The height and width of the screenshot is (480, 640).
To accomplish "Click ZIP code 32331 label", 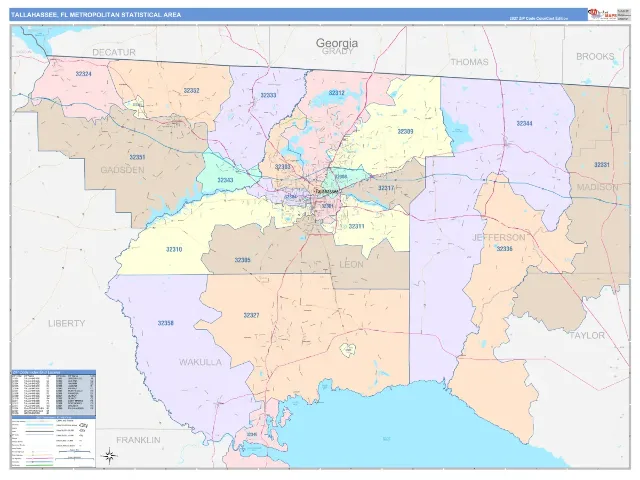I will 602,165.
